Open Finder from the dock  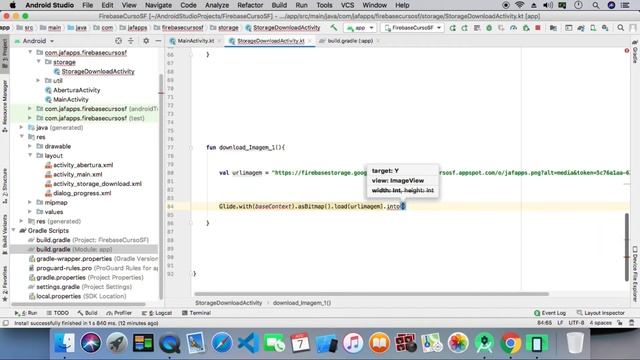point(64,343)
